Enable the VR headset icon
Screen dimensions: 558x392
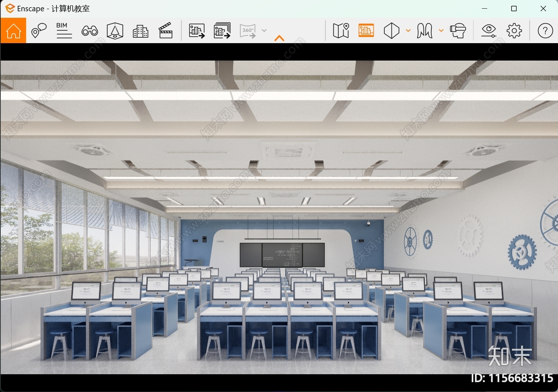coord(458,31)
